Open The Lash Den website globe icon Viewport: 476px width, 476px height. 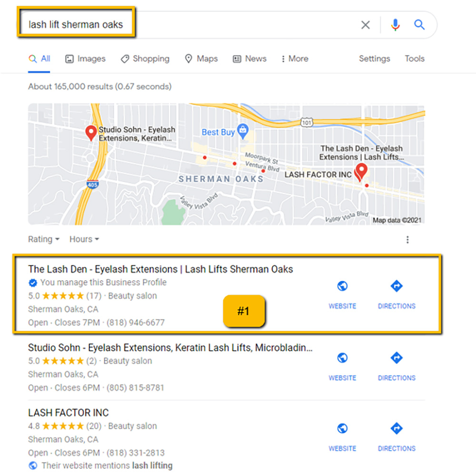point(342,286)
